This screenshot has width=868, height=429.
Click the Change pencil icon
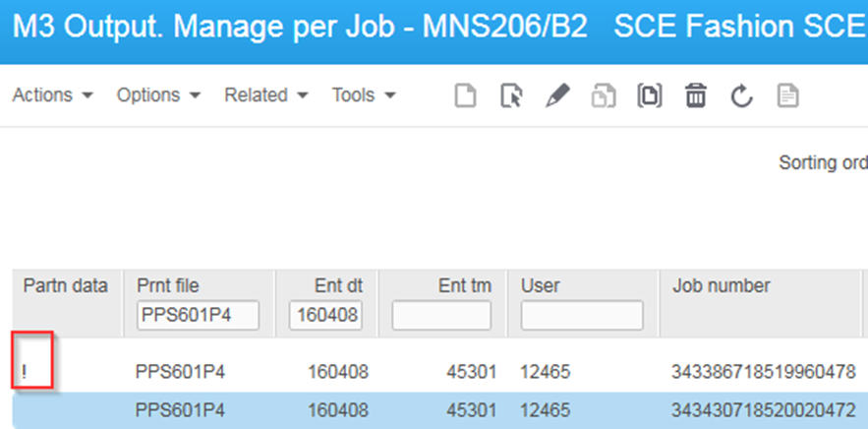(557, 95)
